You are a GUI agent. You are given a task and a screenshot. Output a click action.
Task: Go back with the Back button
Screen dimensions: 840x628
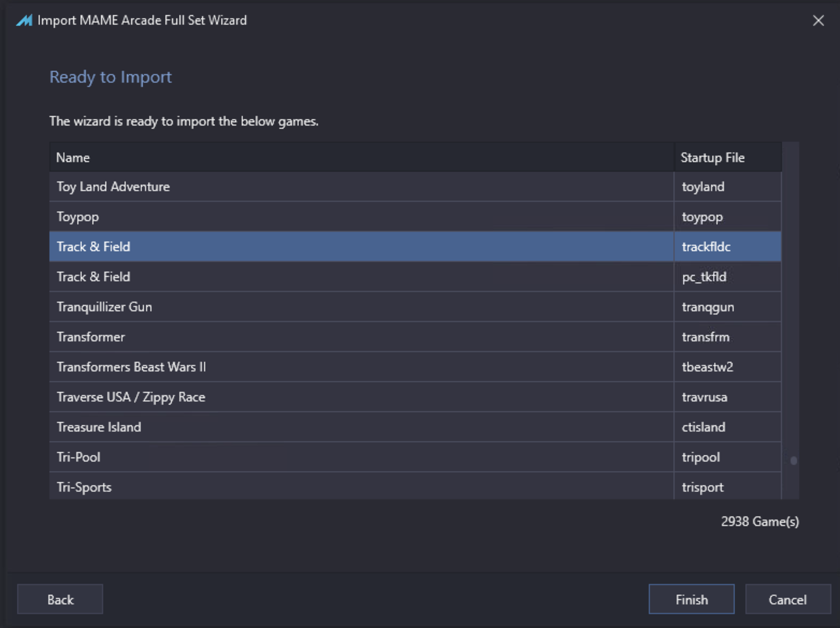[x=60, y=599]
